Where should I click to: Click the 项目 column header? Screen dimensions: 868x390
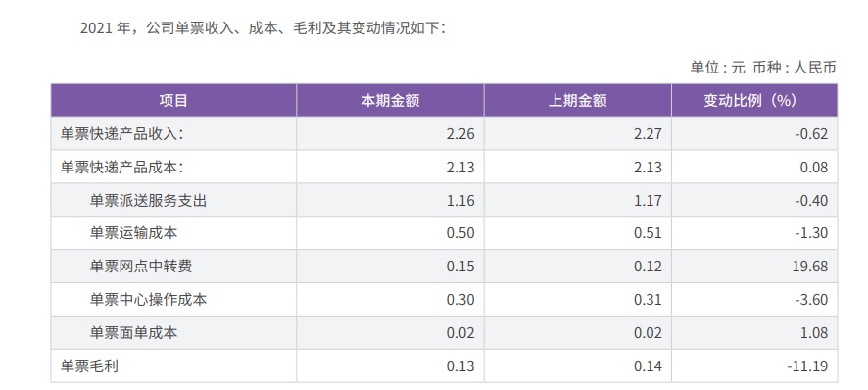coord(173,100)
